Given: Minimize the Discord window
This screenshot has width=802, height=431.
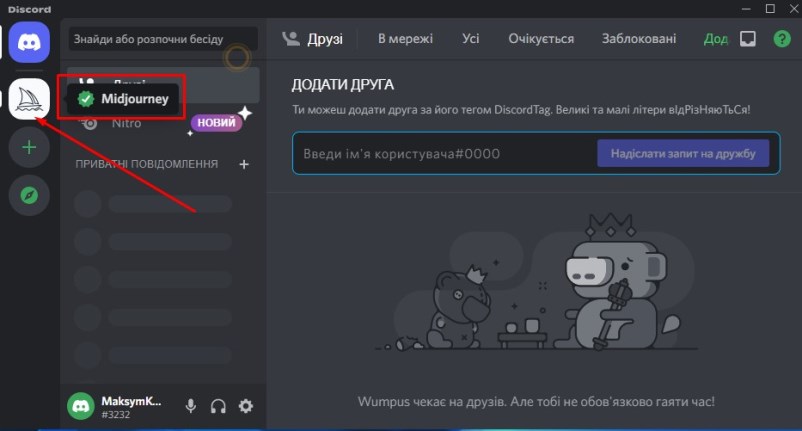Looking at the screenshot, I should [746, 9].
